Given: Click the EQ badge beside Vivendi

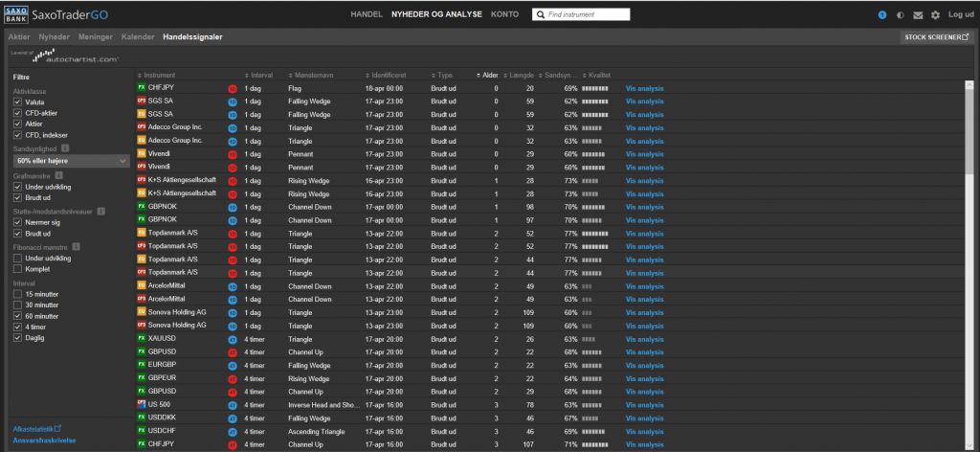Looking at the screenshot, I should point(141,153).
